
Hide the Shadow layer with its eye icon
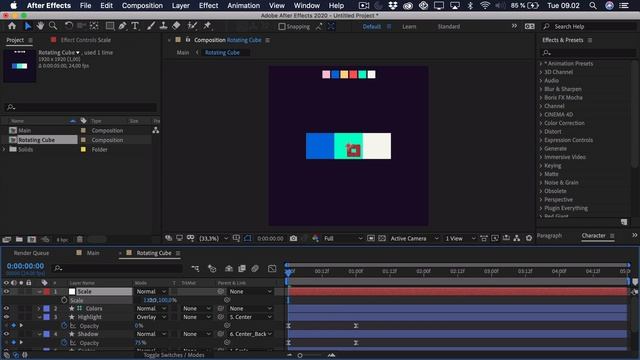tap(6, 334)
